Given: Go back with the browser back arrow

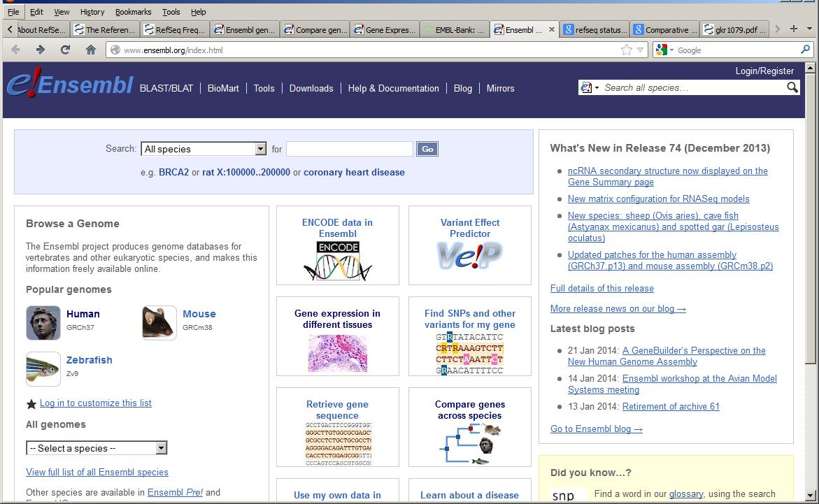Looking at the screenshot, I should [x=15, y=50].
